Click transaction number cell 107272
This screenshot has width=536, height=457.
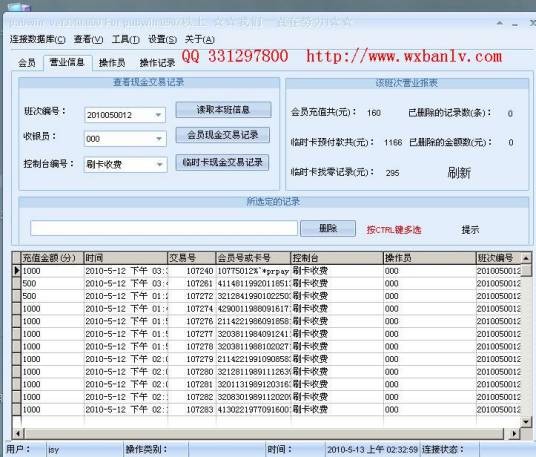(192, 296)
